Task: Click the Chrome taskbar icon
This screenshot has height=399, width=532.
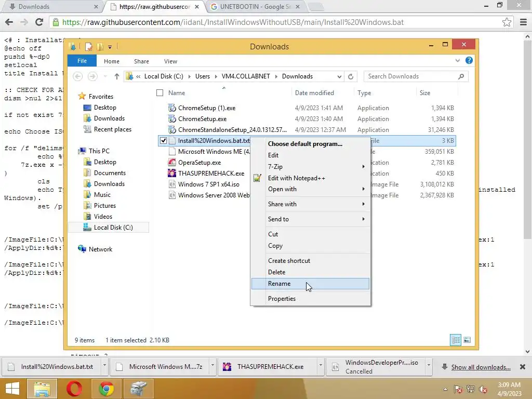Action: 106,389
